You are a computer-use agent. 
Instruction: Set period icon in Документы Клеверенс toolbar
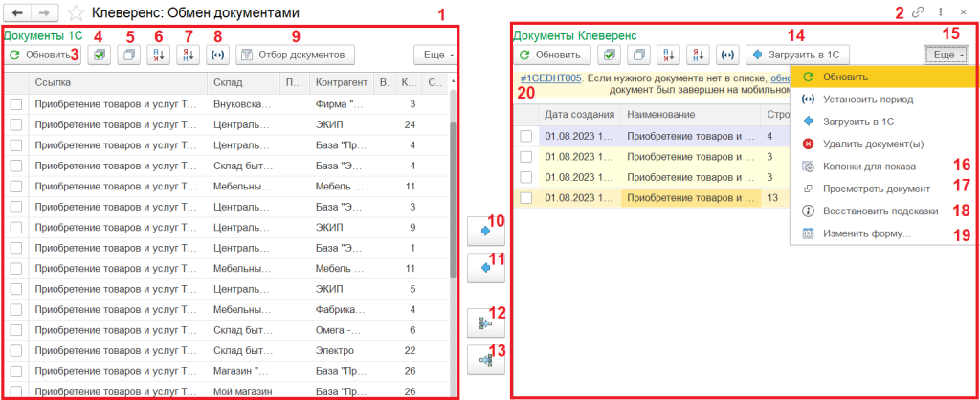point(727,55)
